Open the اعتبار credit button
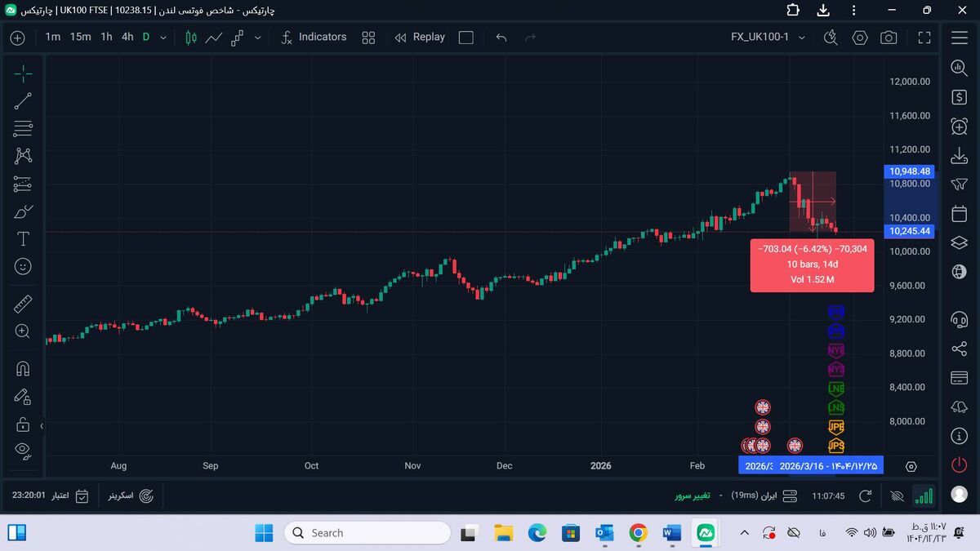Image resolution: width=980 pixels, height=551 pixels. coord(71,495)
